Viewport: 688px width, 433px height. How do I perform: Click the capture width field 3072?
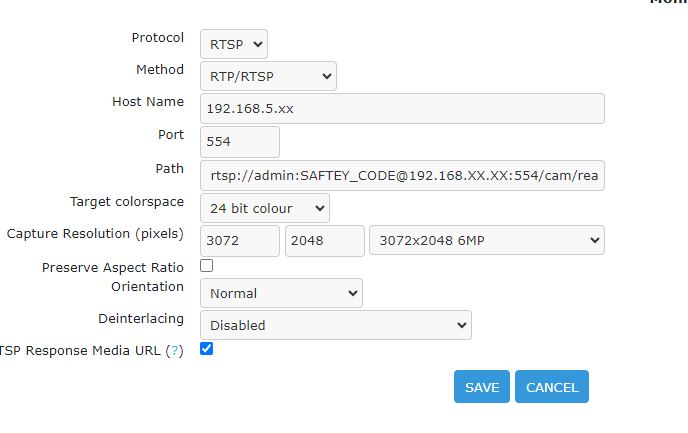click(240, 240)
